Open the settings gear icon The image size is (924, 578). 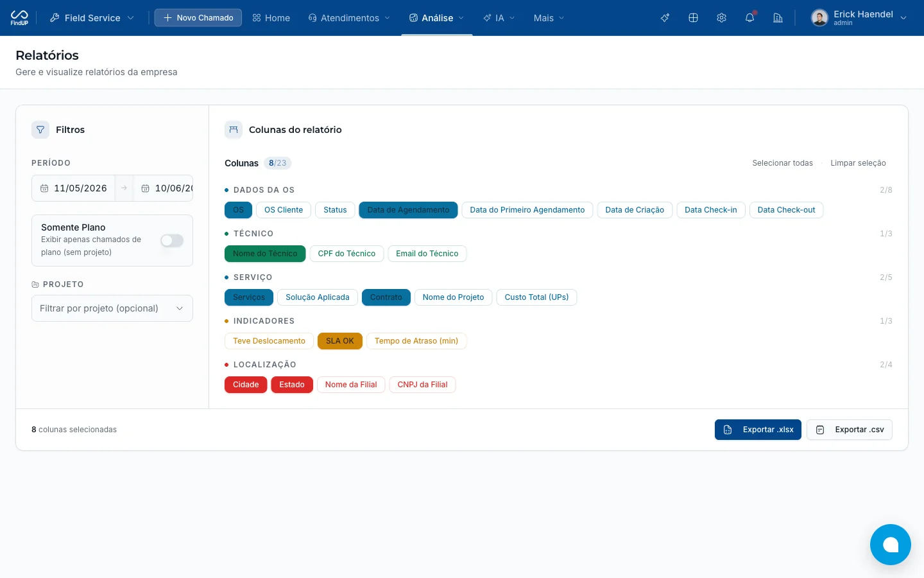(x=721, y=18)
